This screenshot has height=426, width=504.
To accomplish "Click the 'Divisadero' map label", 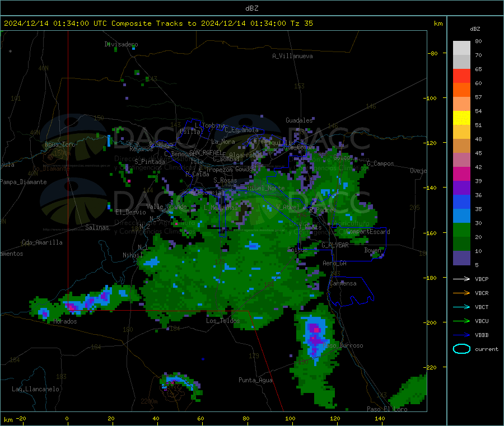I will (121, 44).
